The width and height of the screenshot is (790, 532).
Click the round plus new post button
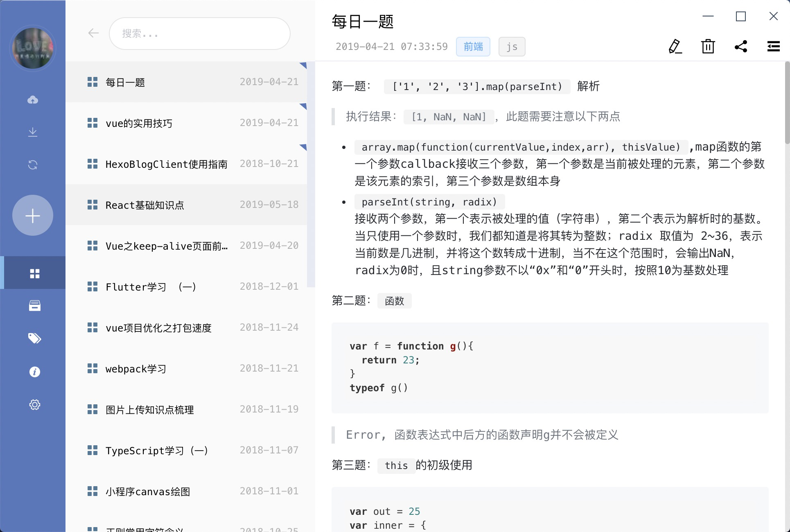pyautogui.click(x=33, y=215)
